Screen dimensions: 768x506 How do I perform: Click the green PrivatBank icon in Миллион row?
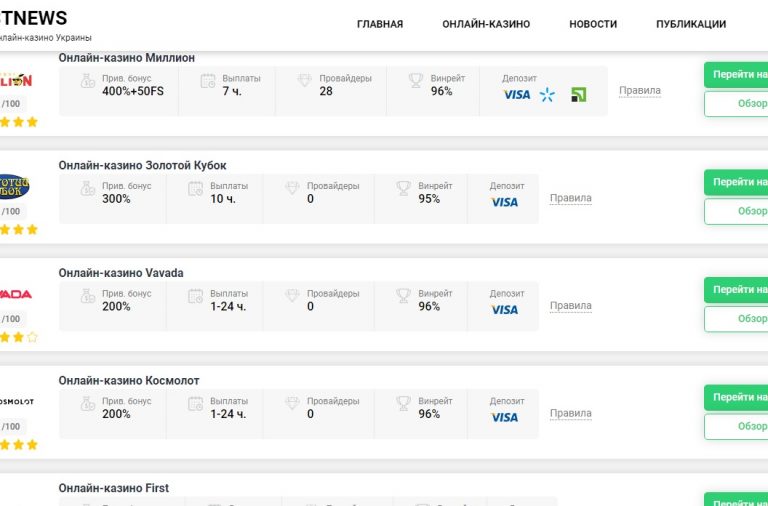point(578,95)
